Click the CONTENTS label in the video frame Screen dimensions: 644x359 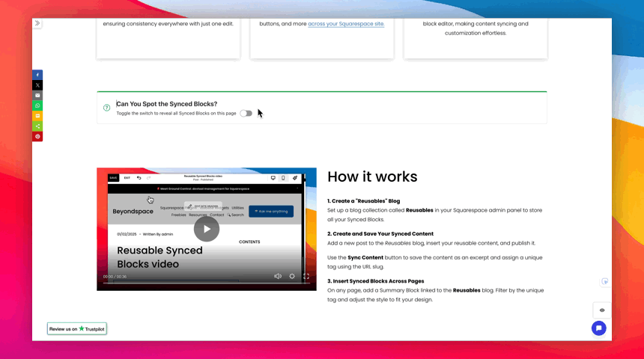(x=249, y=242)
